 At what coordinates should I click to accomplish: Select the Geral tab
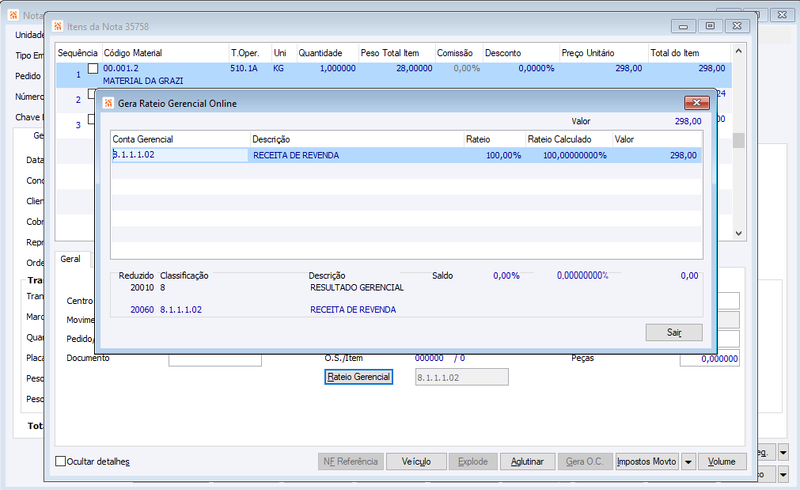click(70, 259)
